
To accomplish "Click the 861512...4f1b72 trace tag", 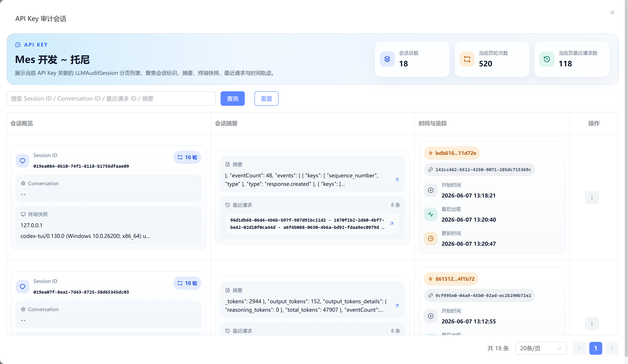I will pos(451,279).
